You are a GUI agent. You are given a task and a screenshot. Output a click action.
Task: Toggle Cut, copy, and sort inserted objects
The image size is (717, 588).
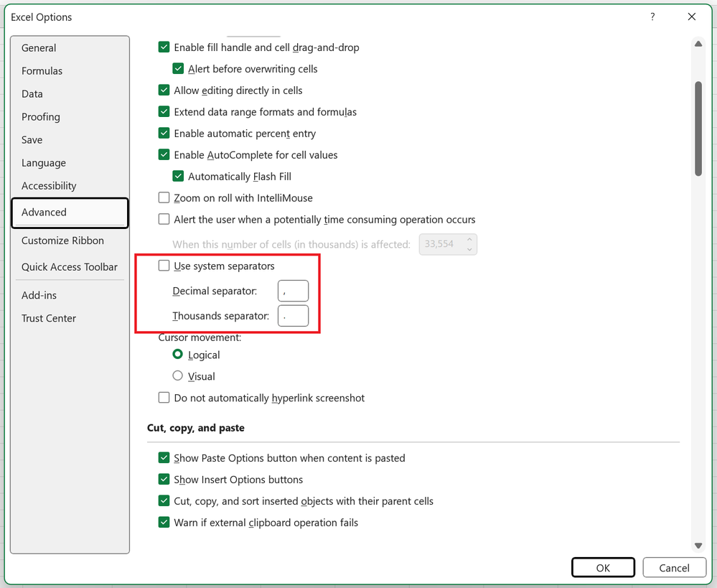coord(164,500)
